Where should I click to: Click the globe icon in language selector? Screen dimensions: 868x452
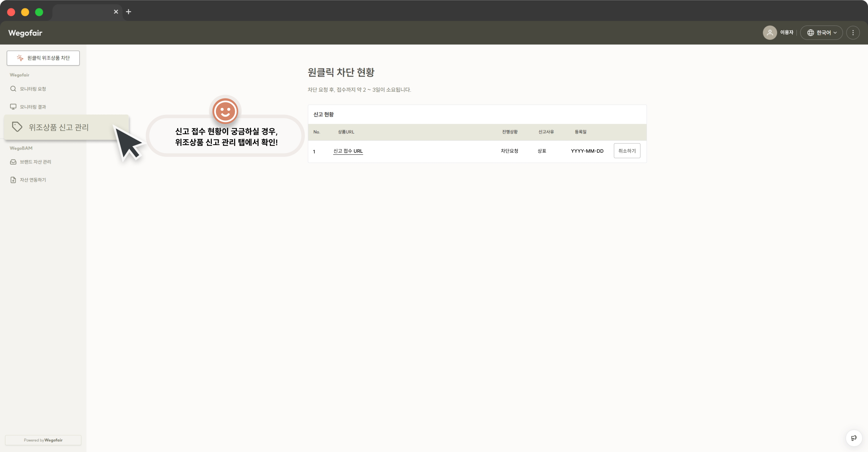[811, 33]
